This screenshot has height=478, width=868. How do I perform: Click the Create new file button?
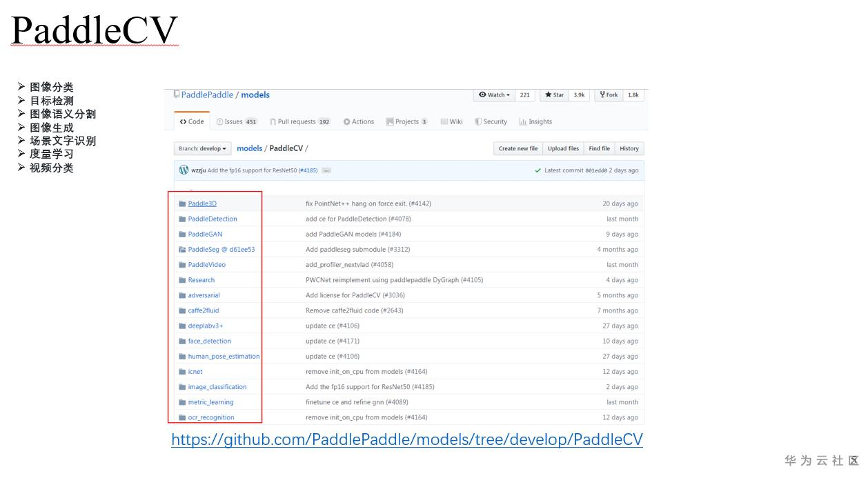click(x=518, y=148)
